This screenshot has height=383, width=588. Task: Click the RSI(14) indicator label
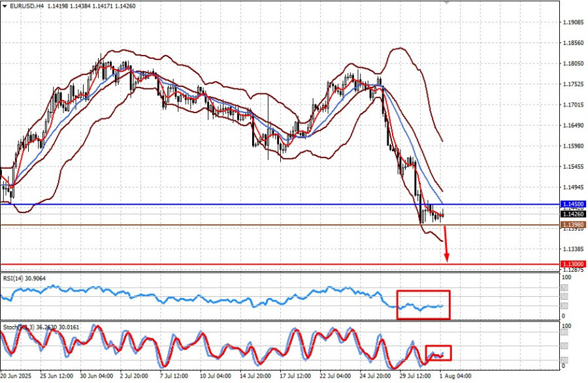(x=16, y=278)
